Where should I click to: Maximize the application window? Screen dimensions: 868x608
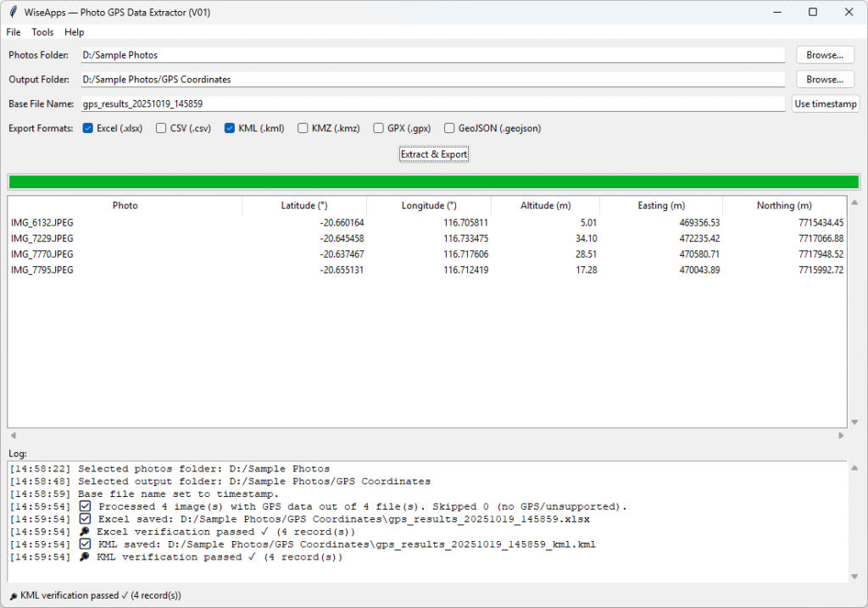(x=812, y=12)
